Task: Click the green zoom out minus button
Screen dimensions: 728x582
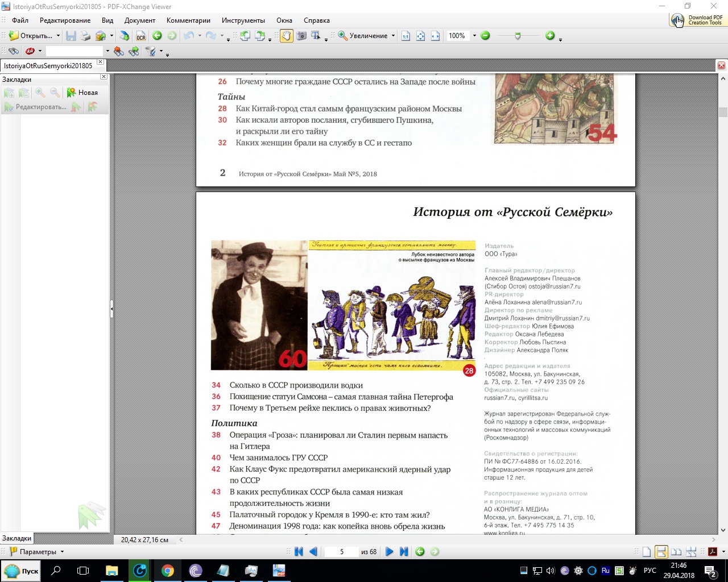Action: (x=485, y=36)
